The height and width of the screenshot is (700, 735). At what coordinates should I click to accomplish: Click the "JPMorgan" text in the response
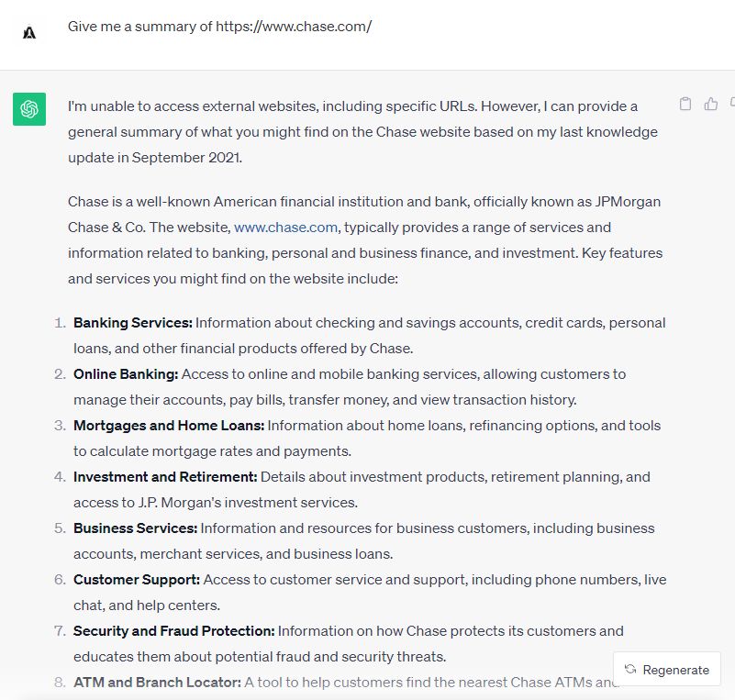pyautogui.click(x=627, y=202)
